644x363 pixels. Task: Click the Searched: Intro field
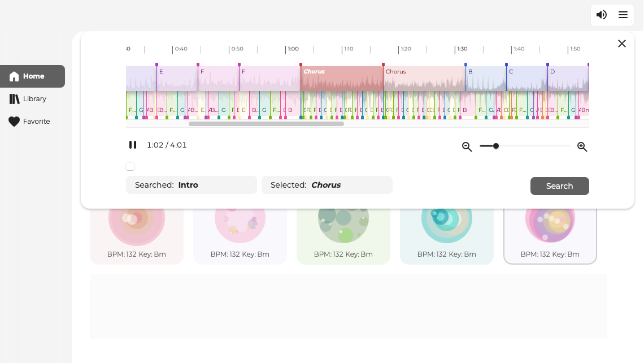click(x=191, y=185)
